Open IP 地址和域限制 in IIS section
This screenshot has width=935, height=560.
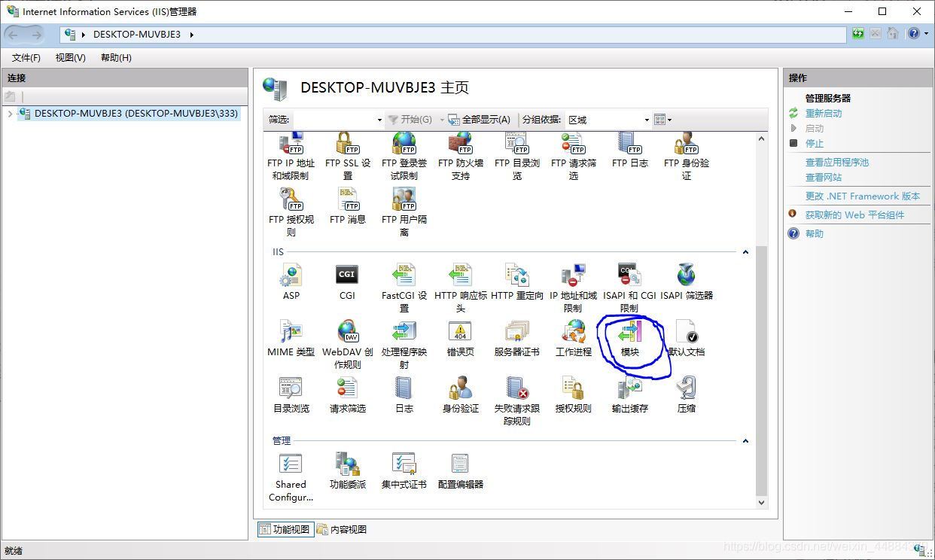[573, 288]
